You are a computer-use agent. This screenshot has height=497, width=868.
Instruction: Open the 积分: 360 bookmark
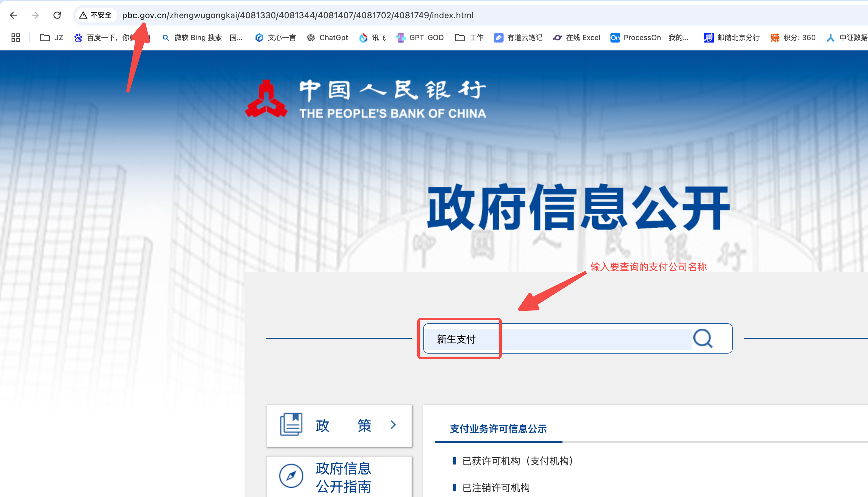click(793, 38)
